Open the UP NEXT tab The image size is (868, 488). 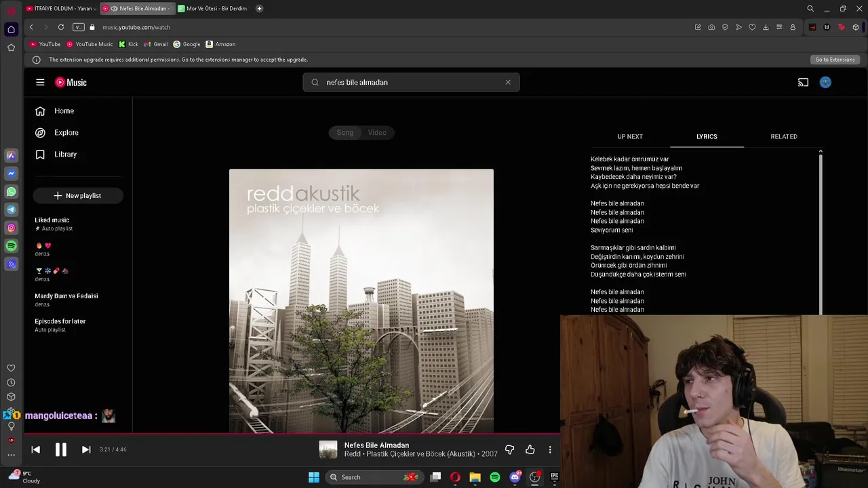tap(630, 136)
